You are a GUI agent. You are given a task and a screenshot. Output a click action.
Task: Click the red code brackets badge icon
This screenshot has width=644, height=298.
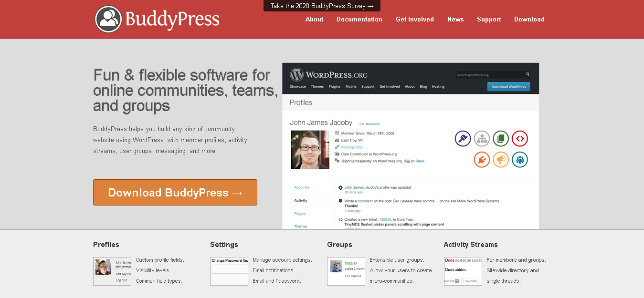pos(520,139)
